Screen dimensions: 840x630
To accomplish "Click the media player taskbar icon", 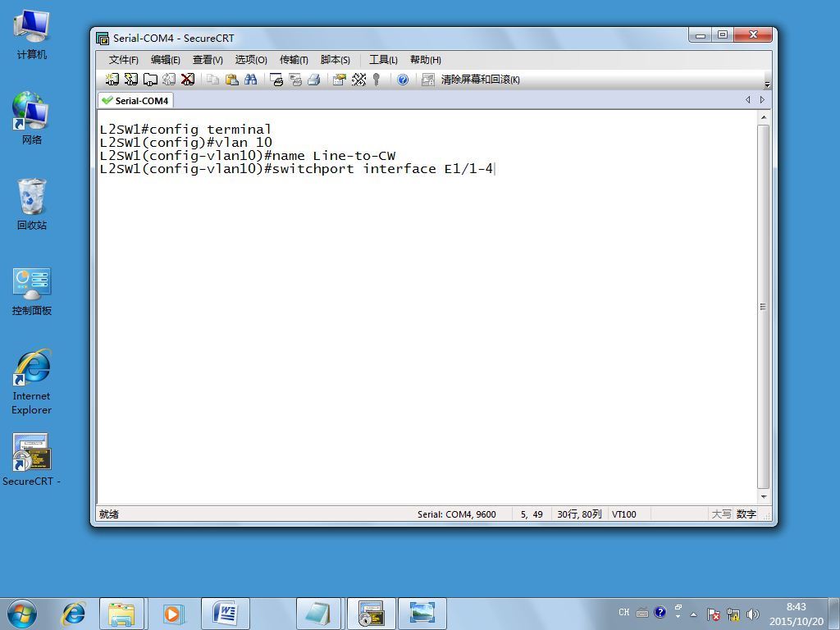I will 173,614.
